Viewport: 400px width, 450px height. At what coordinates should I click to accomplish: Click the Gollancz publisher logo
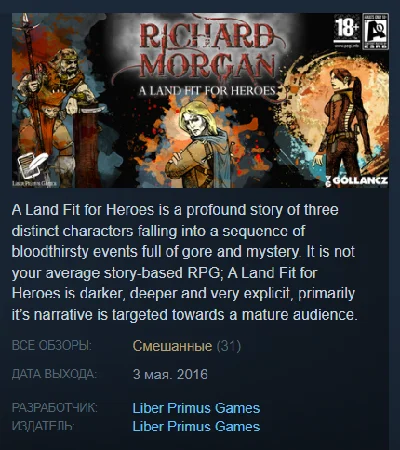pos(356,180)
